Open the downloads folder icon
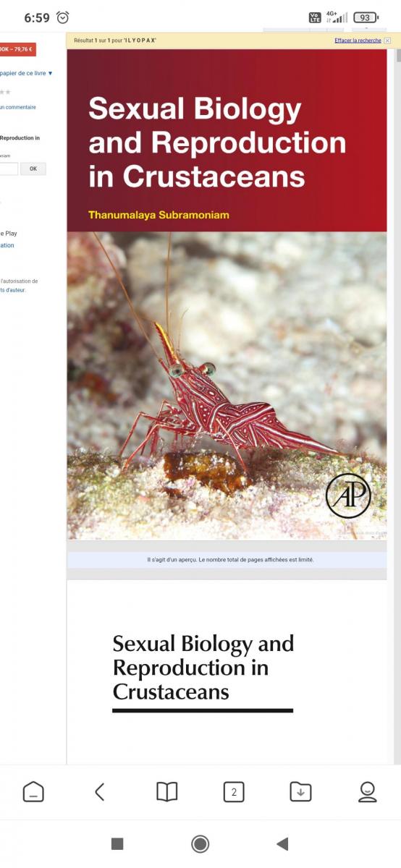Viewport: 401px width, 868px height. tap(300, 792)
